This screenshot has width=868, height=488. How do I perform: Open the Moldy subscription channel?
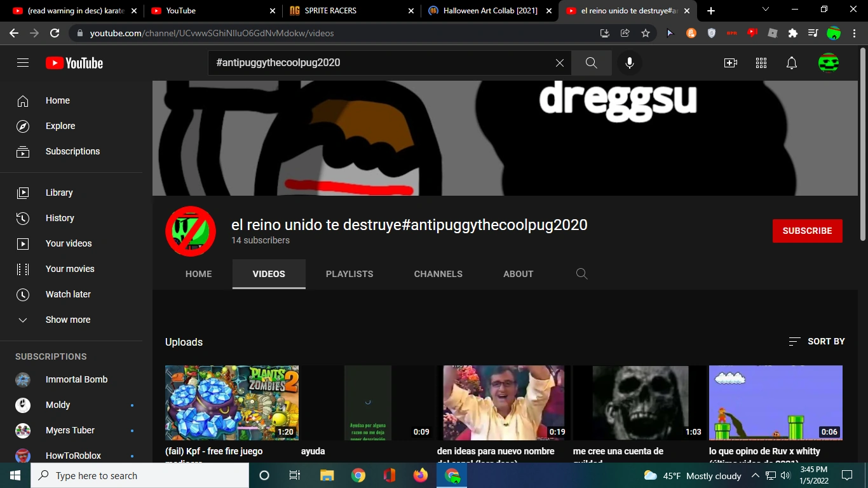click(x=58, y=405)
